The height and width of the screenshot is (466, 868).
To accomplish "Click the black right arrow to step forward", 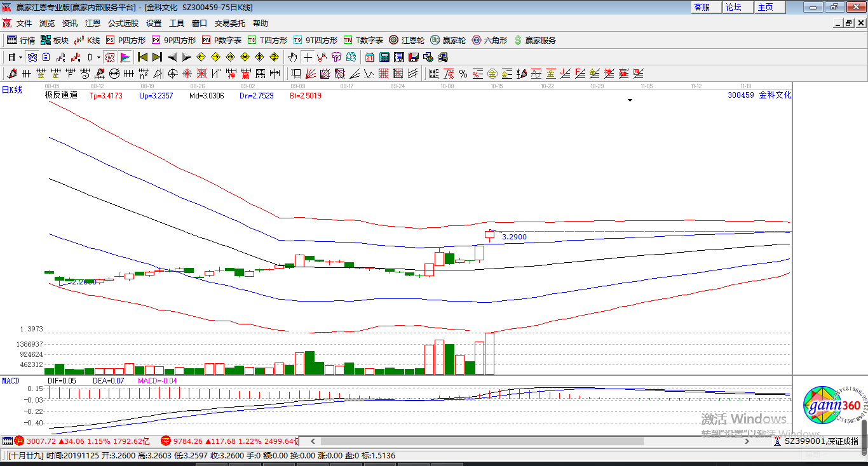I will coord(186,57).
